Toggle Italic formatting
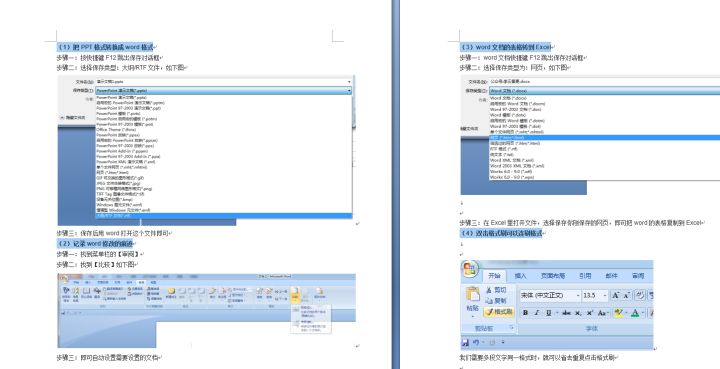Image resolution: width=720 pixels, height=369 pixels. coord(536,313)
